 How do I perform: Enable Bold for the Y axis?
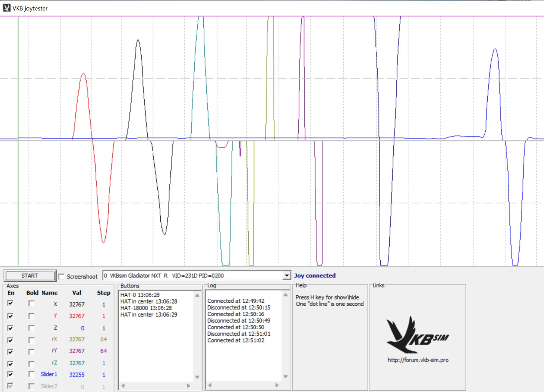[32, 316]
